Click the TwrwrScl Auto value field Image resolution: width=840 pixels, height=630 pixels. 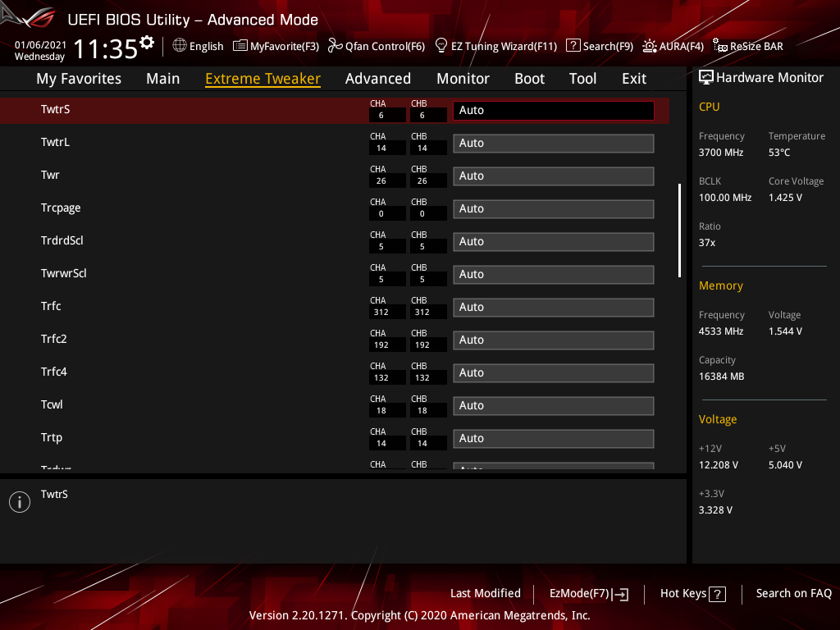coord(554,274)
